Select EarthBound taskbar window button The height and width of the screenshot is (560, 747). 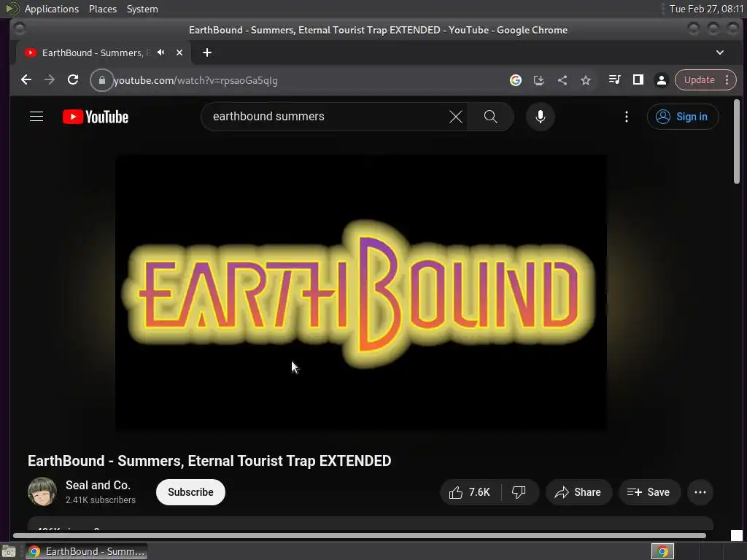(87, 551)
